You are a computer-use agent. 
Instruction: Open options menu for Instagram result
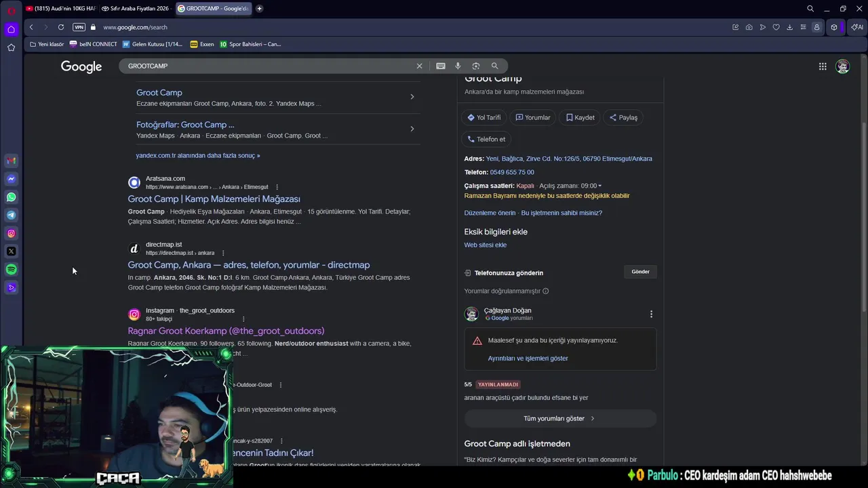tap(243, 319)
